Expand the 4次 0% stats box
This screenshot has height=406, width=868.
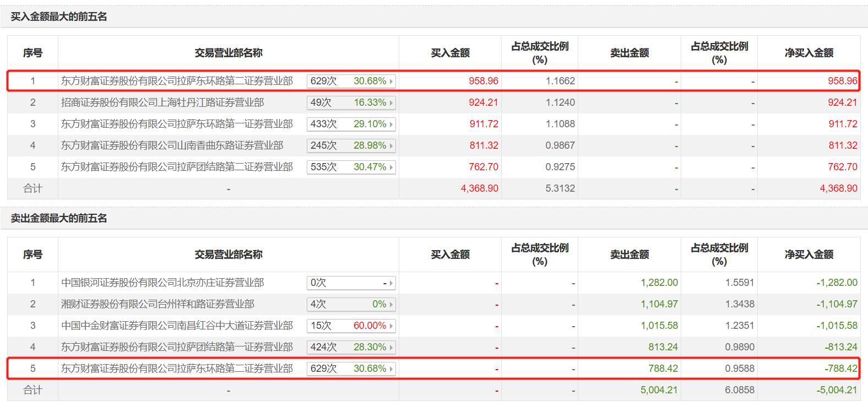[x=351, y=304]
